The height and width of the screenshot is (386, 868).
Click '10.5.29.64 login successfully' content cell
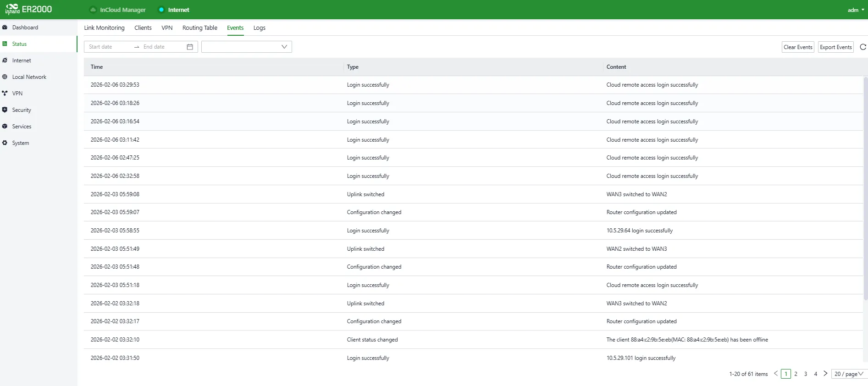click(x=640, y=231)
